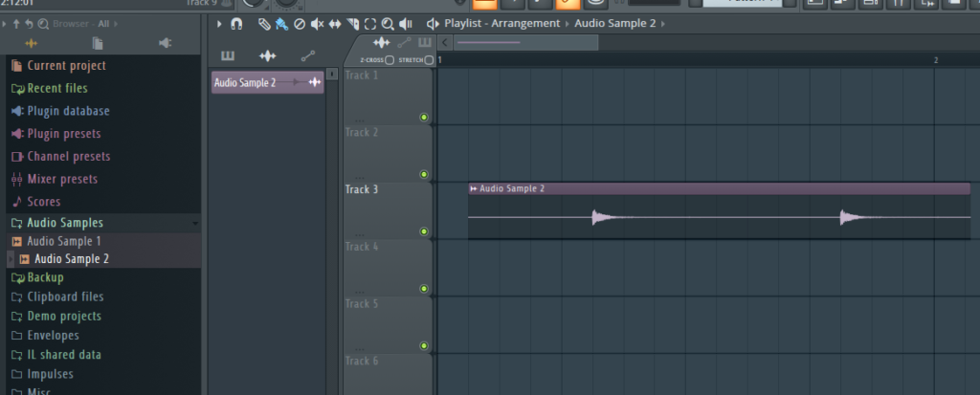The height and width of the screenshot is (395, 980).
Task: Switch to browser plugins tab icon
Action: [x=165, y=43]
